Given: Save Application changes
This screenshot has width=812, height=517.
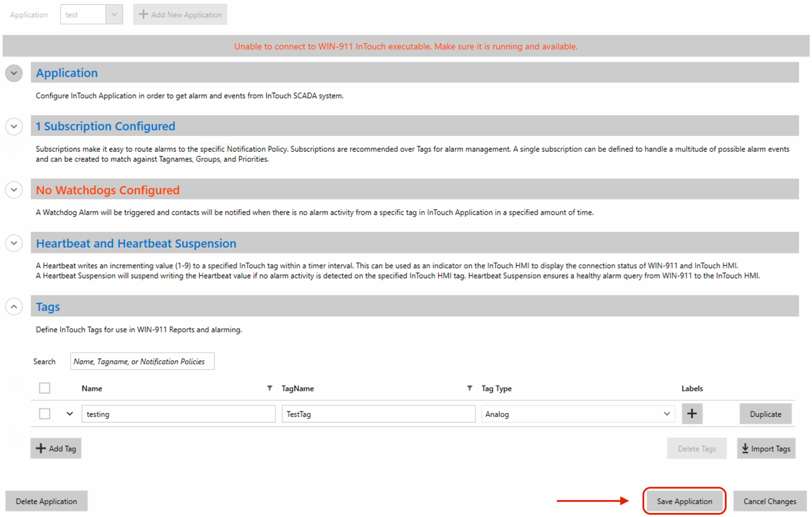Looking at the screenshot, I should point(684,501).
